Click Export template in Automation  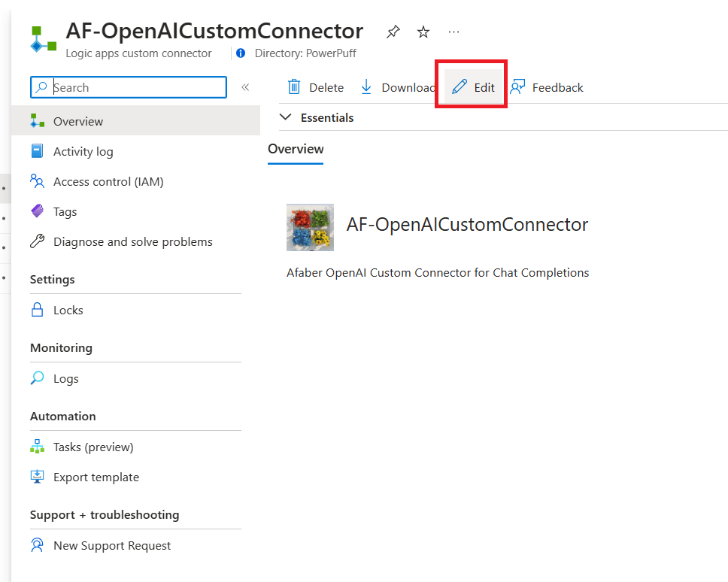[96, 477]
